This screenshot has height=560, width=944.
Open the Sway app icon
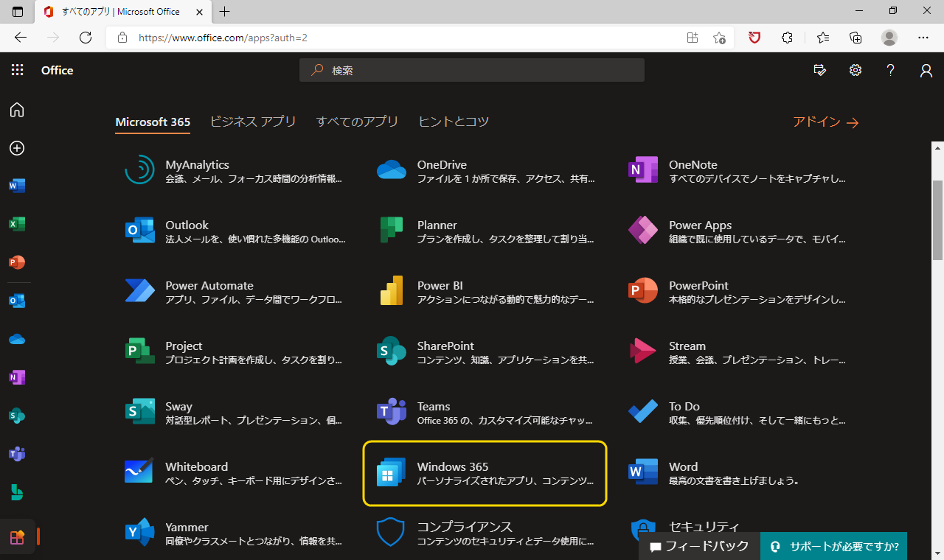[140, 411]
